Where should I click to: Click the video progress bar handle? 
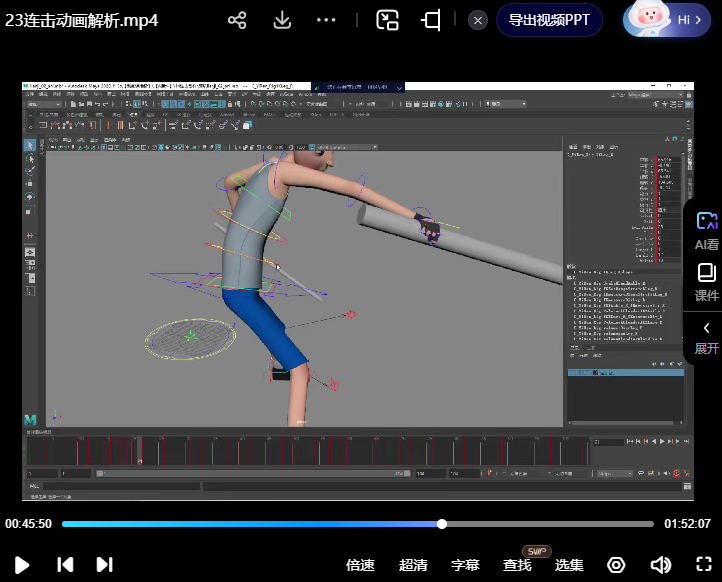coord(441,524)
